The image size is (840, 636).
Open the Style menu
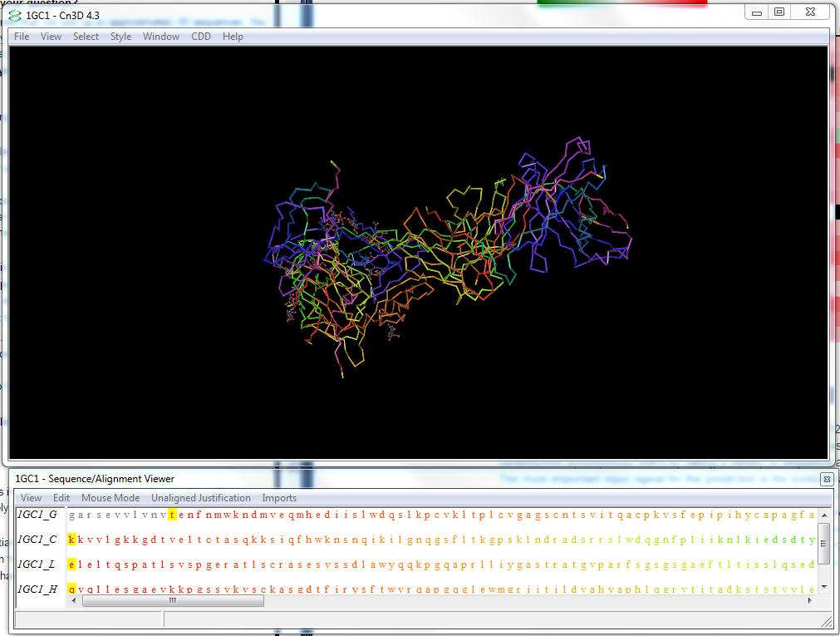120,37
